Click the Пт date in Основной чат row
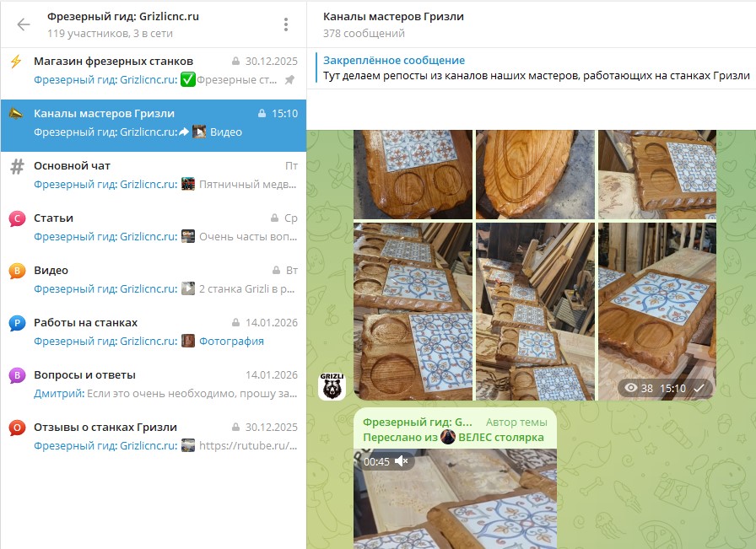The image size is (756, 549). [291, 166]
